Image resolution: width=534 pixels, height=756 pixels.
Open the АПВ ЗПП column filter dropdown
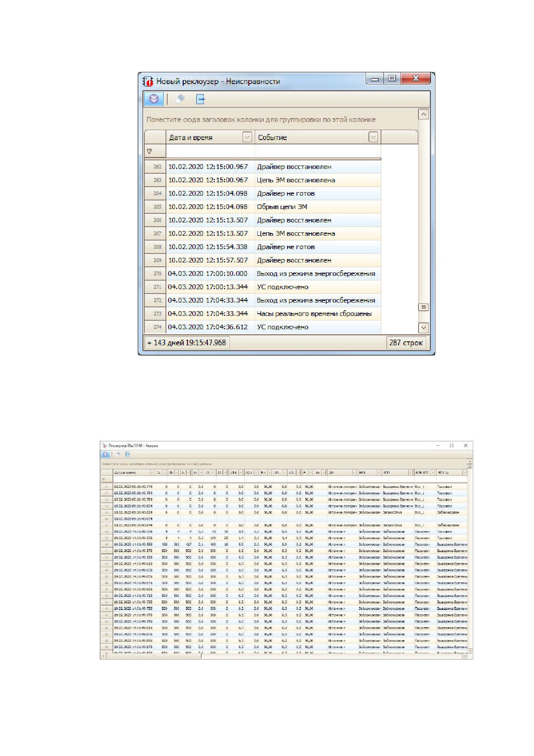pyautogui.click(x=433, y=472)
